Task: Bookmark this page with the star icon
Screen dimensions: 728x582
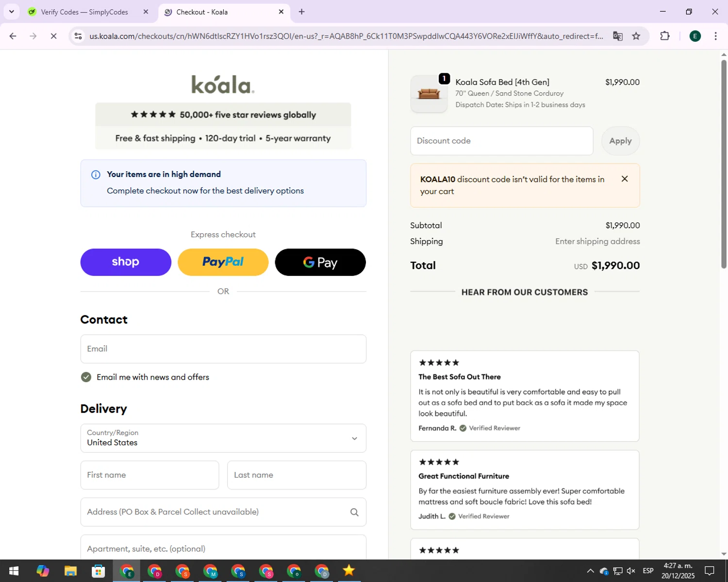Action: coord(636,36)
